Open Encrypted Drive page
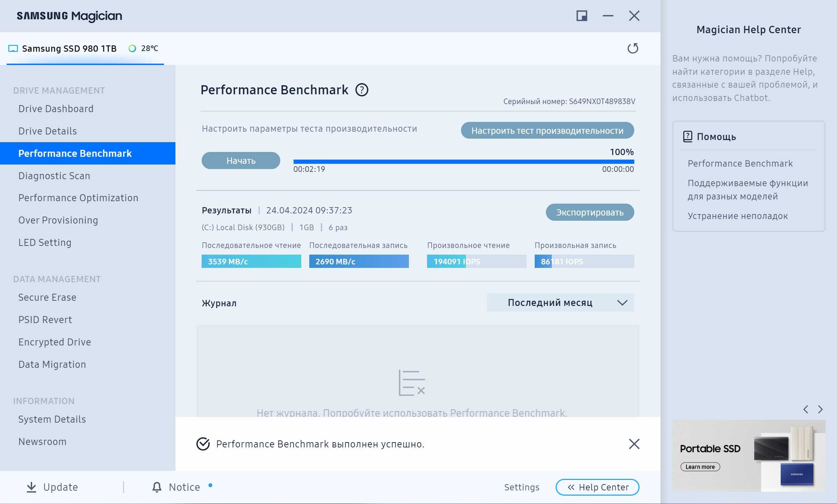Viewport: 837px width, 504px height. pos(55,342)
